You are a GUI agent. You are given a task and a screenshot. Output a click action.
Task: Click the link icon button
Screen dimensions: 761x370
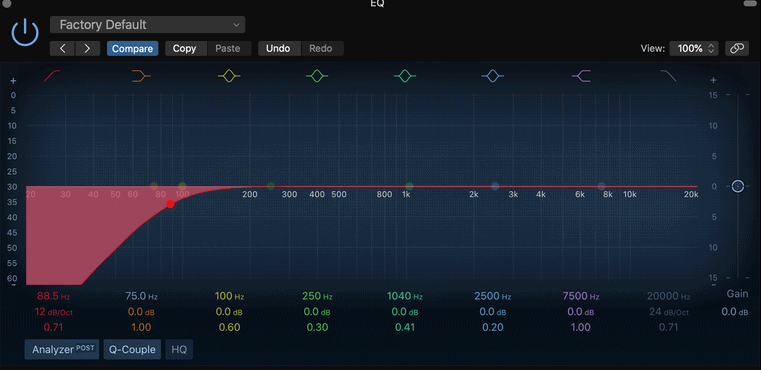[737, 49]
